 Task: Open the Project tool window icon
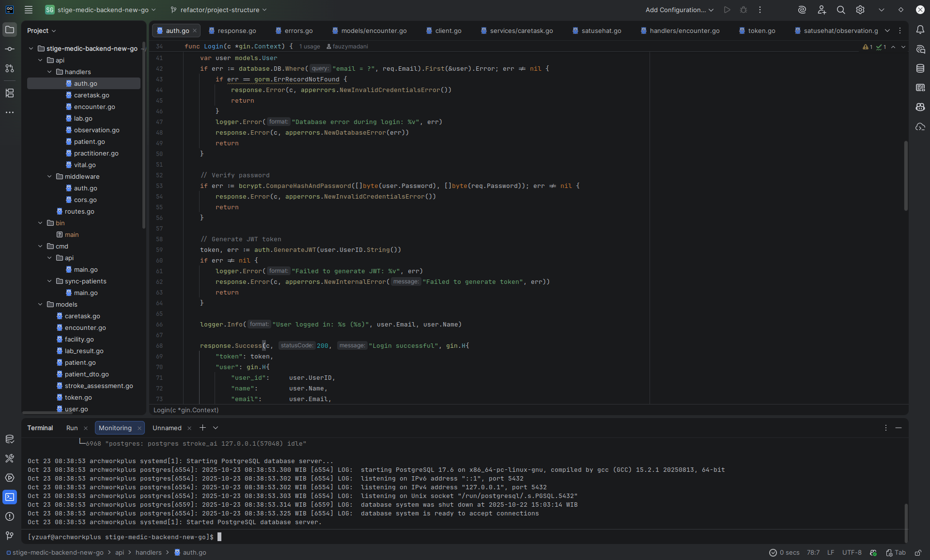(10, 30)
